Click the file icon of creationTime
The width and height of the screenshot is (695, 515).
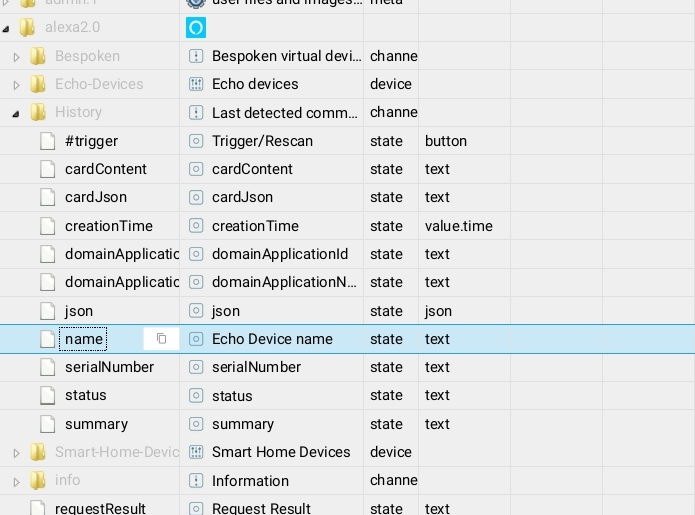pos(47,226)
